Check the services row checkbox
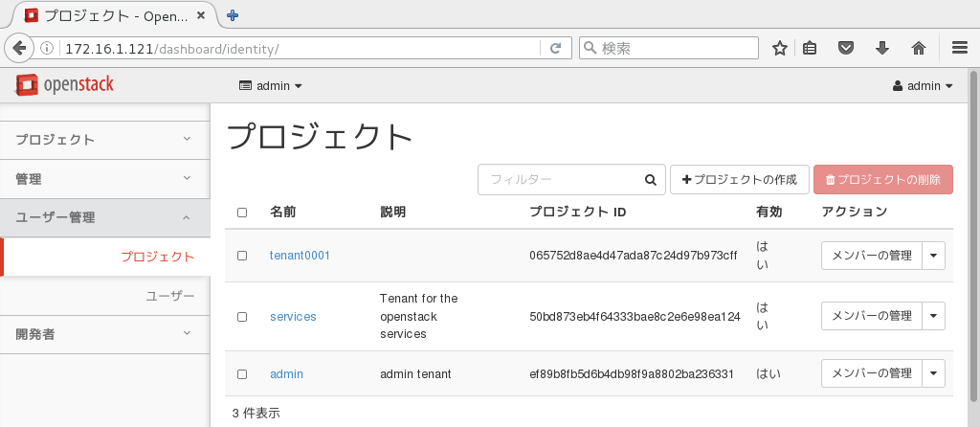980x427 pixels. pos(242,316)
